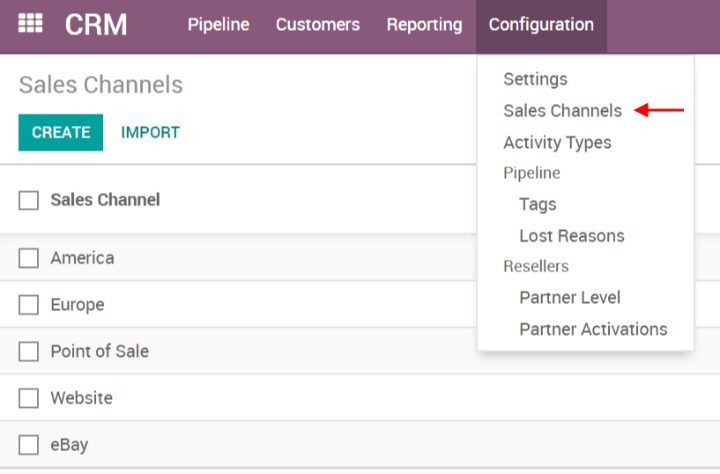Image resolution: width=720 pixels, height=474 pixels.
Task: Click the CRM app title
Action: 96,25
